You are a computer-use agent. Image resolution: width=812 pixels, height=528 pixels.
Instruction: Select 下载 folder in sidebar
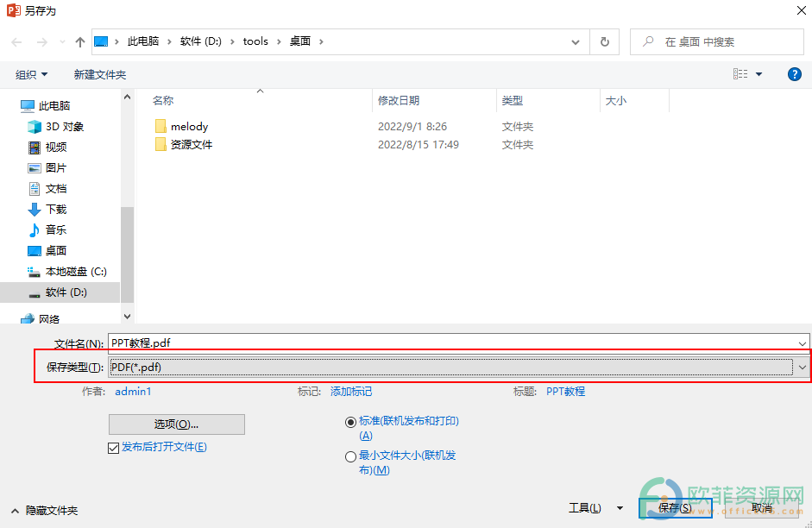tap(47, 209)
